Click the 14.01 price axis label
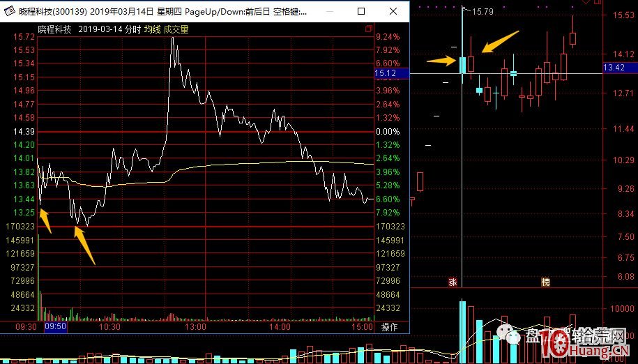 click(x=24, y=158)
